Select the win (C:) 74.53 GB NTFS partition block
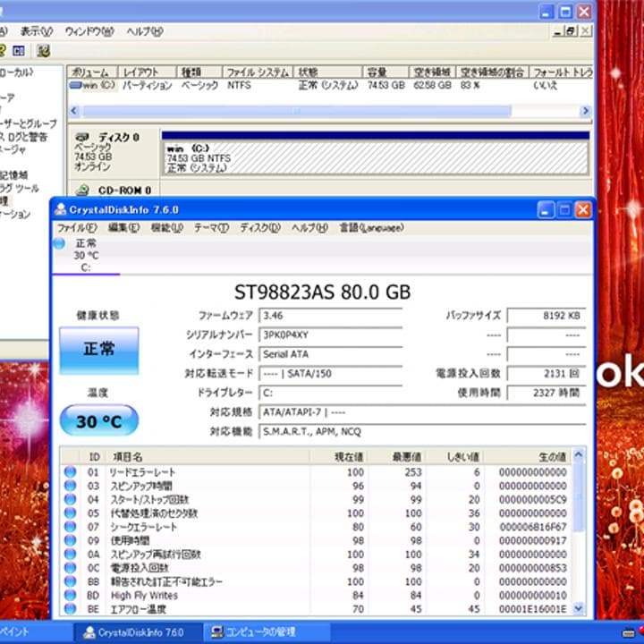 [x=376, y=158]
